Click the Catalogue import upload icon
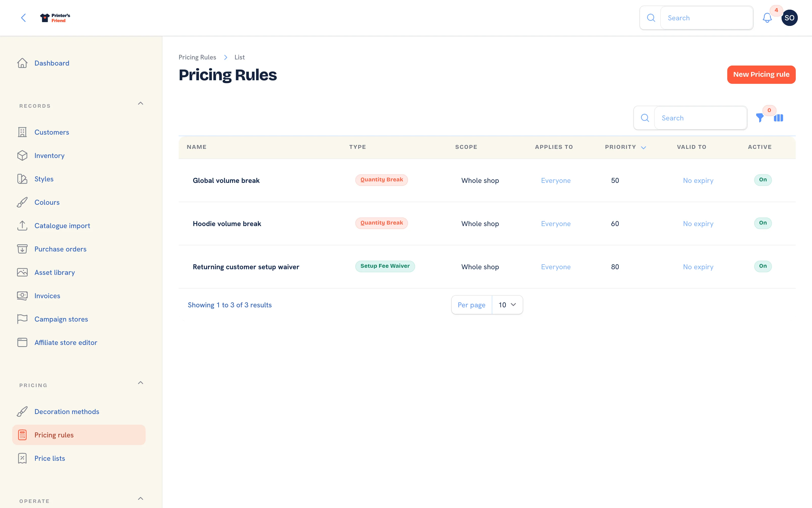812x508 pixels. pyautogui.click(x=22, y=226)
